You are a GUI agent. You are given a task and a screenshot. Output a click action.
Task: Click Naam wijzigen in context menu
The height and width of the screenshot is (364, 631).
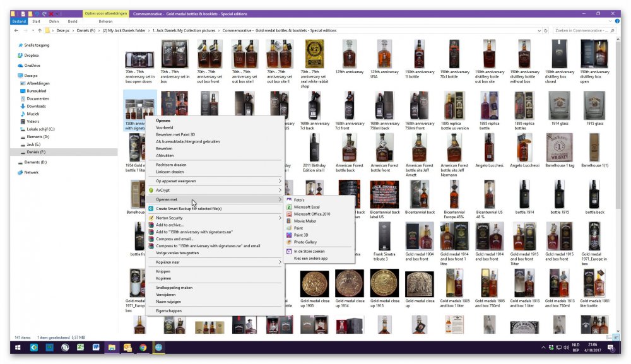(x=170, y=302)
